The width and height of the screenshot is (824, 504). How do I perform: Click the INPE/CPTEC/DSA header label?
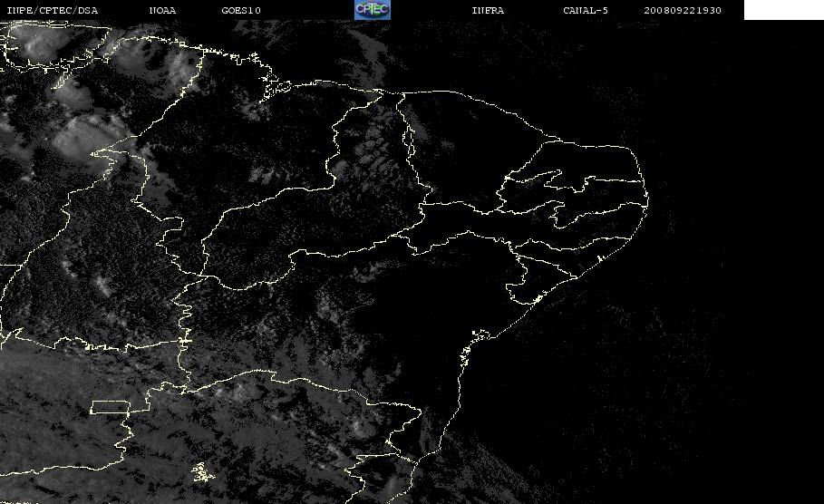pos(52,11)
